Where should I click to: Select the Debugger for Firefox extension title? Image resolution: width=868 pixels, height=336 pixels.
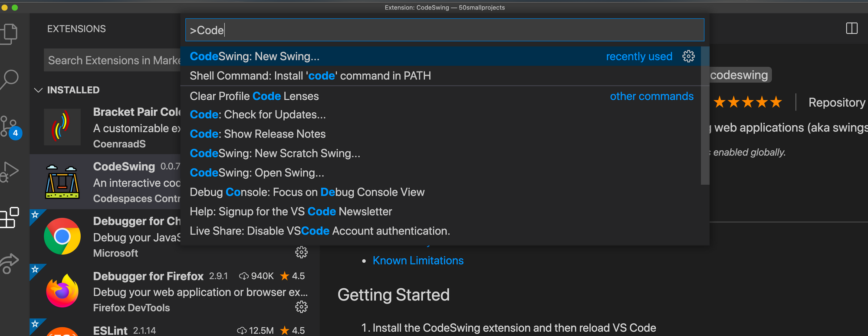coord(148,276)
